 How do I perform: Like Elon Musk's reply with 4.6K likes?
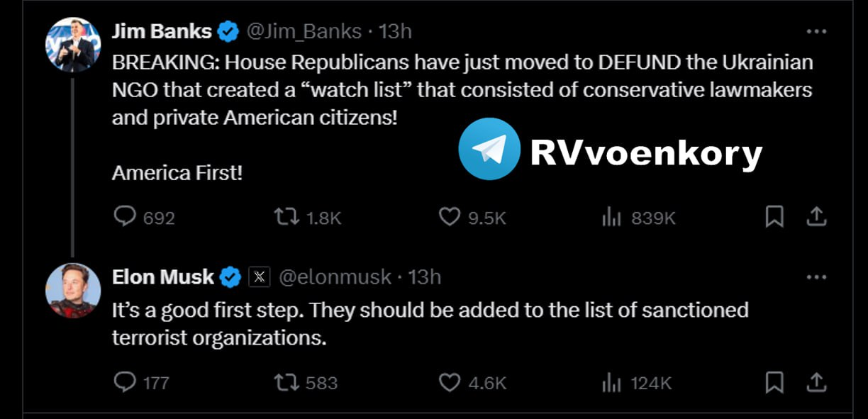point(450,383)
